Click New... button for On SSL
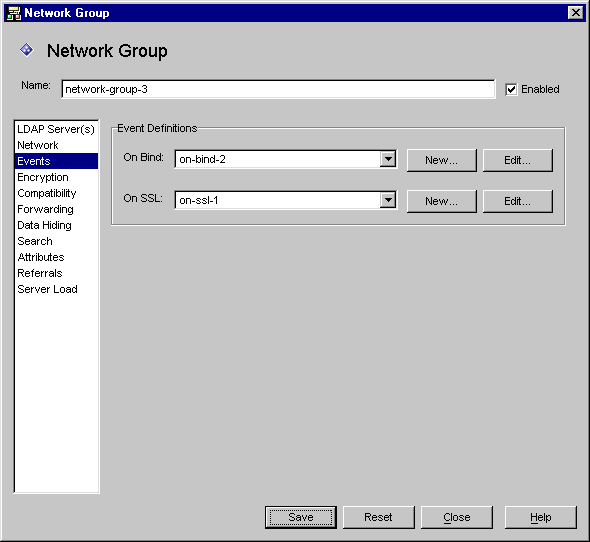This screenshot has width=590, height=542. 441,201
